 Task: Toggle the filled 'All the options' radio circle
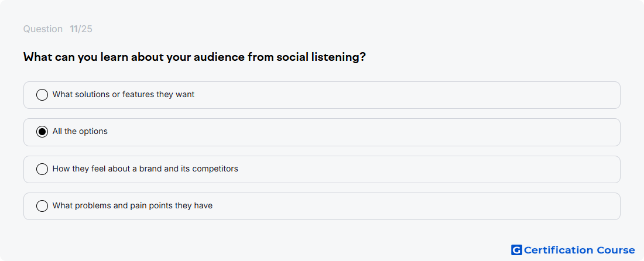coord(42,132)
